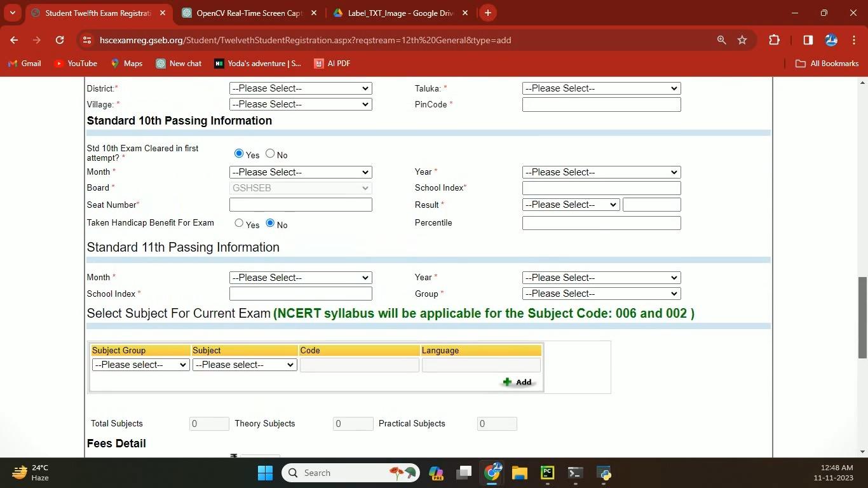Open the YouTube bookmark
Image resolution: width=868 pixels, height=488 pixels.
tap(75, 64)
